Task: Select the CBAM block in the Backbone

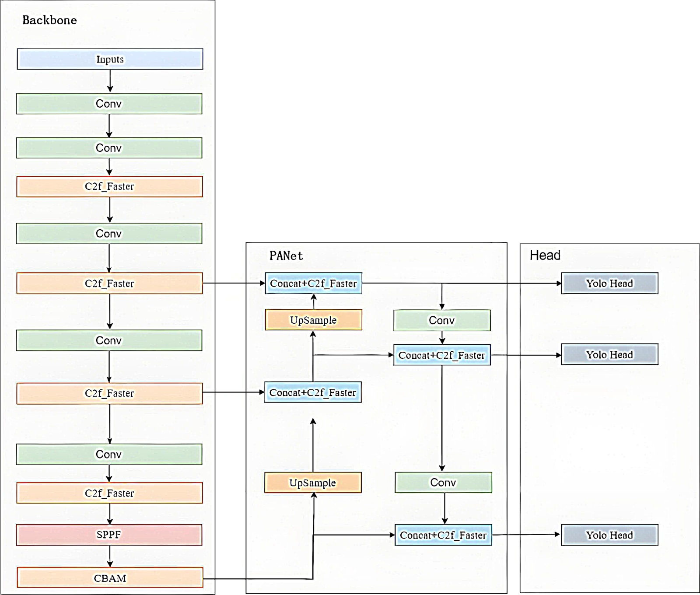Action: pyautogui.click(x=110, y=578)
